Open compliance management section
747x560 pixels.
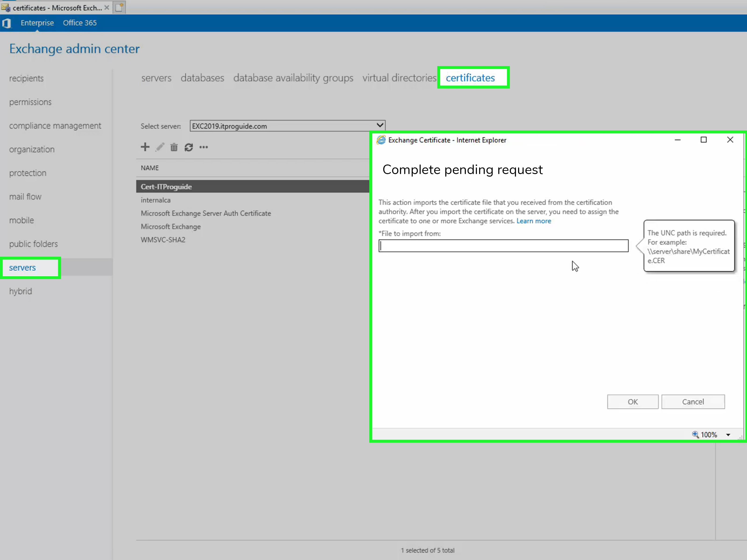tap(55, 126)
